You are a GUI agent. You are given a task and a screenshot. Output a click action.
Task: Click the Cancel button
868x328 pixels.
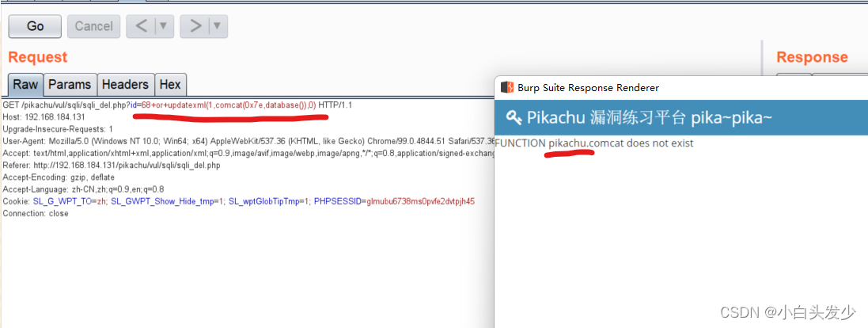(93, 26)
